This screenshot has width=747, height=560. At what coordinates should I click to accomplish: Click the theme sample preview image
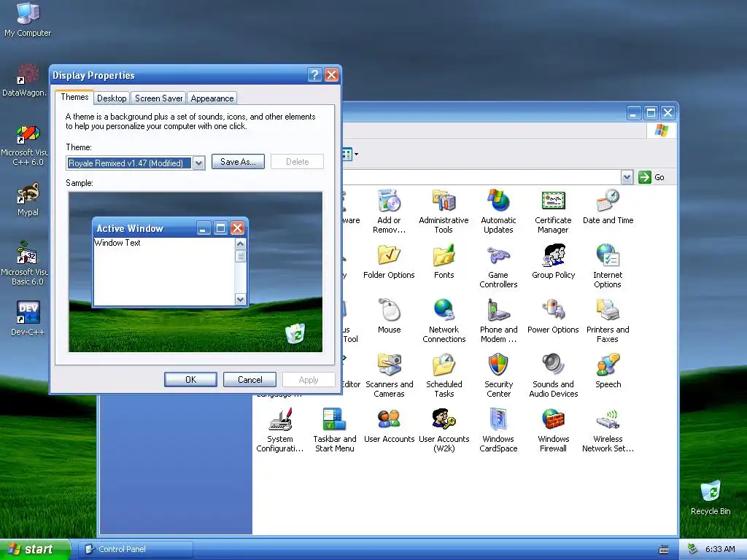click(196, 272)
